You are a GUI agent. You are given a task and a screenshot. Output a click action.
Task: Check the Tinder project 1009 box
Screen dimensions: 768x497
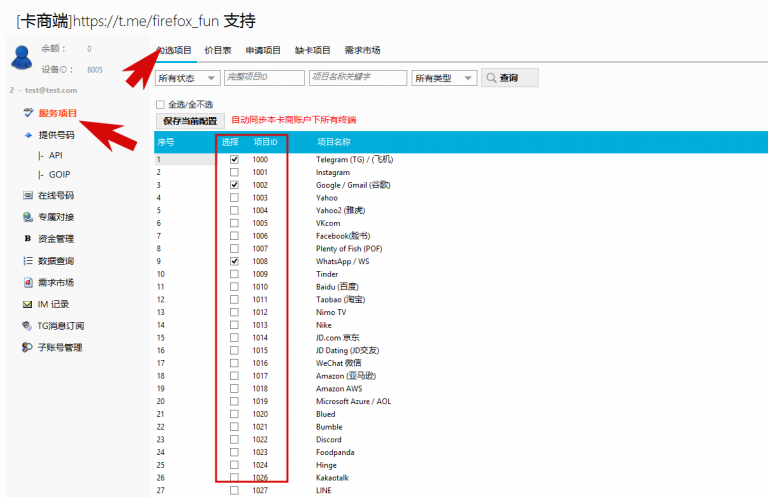tap(234, 274)
